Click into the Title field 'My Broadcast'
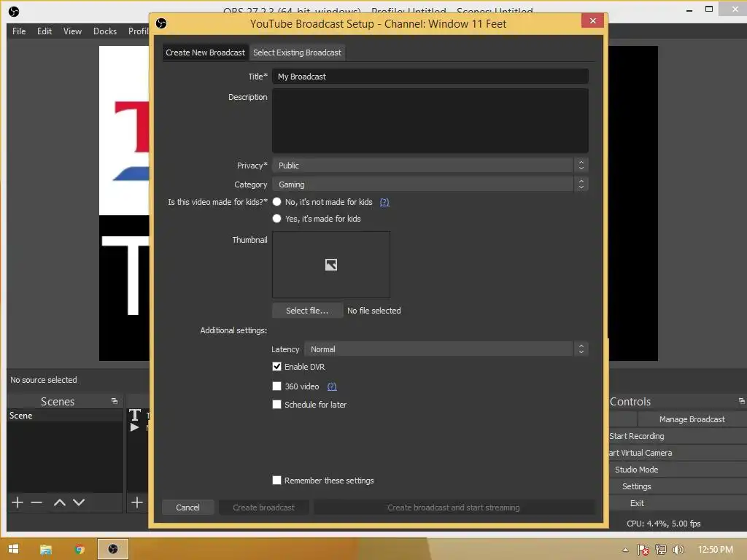 [430, 76]
